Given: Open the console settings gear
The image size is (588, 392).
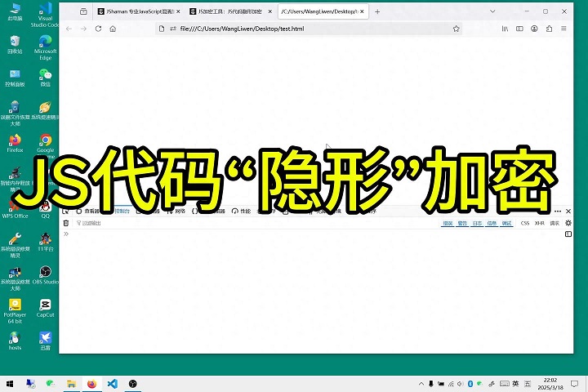Looking at the screenshot, I should pyautogui.click(x=568, y=223).
